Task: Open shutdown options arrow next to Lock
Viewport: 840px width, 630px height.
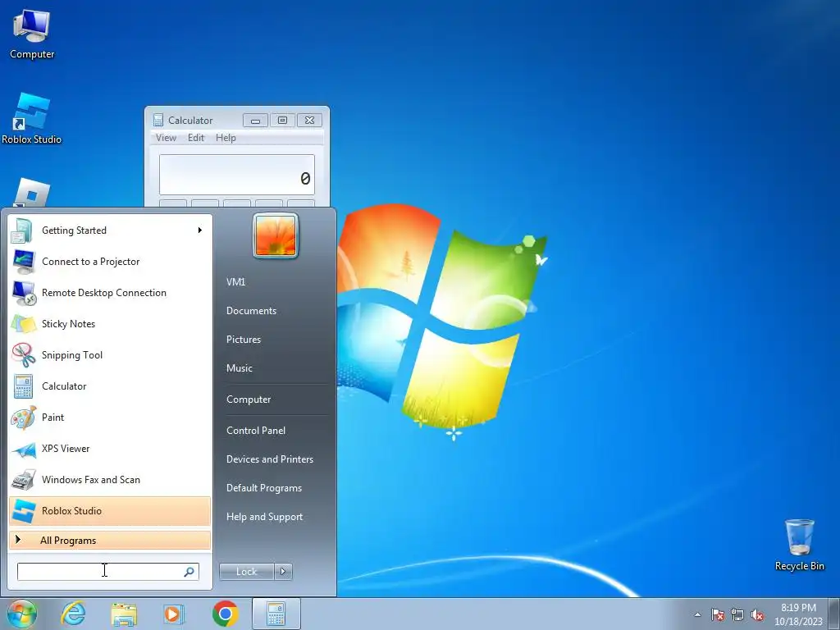Action: pos(283,572)
